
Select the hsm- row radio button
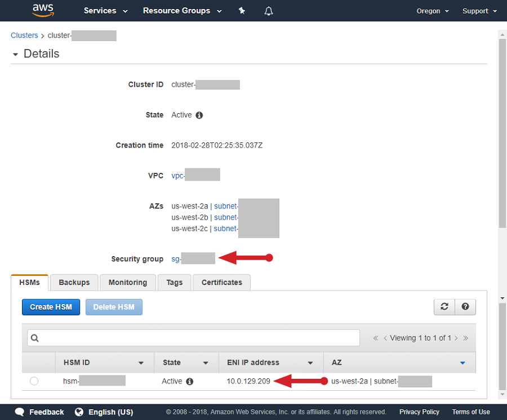tap(34, 381)
